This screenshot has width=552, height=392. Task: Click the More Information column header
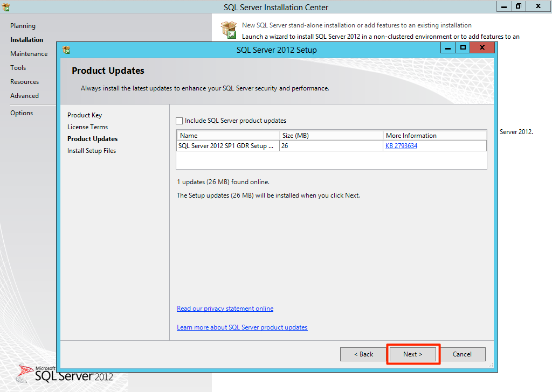click(x=435, y=135)
